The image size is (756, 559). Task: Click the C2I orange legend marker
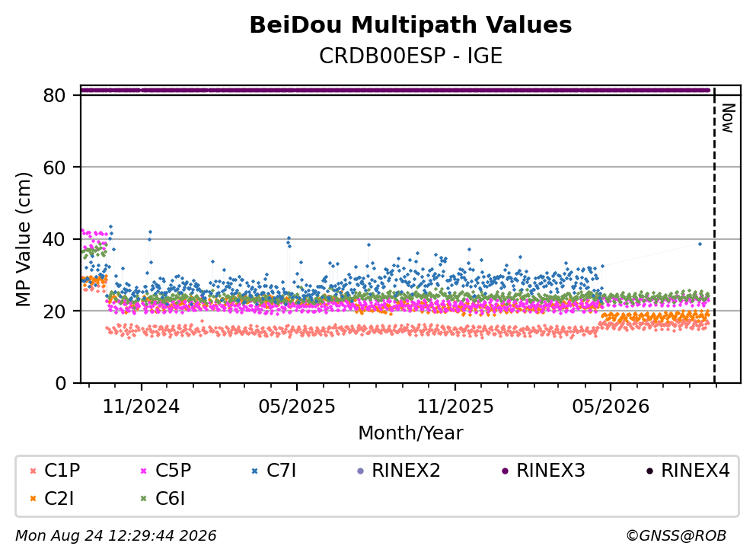(x=33, y=499)
